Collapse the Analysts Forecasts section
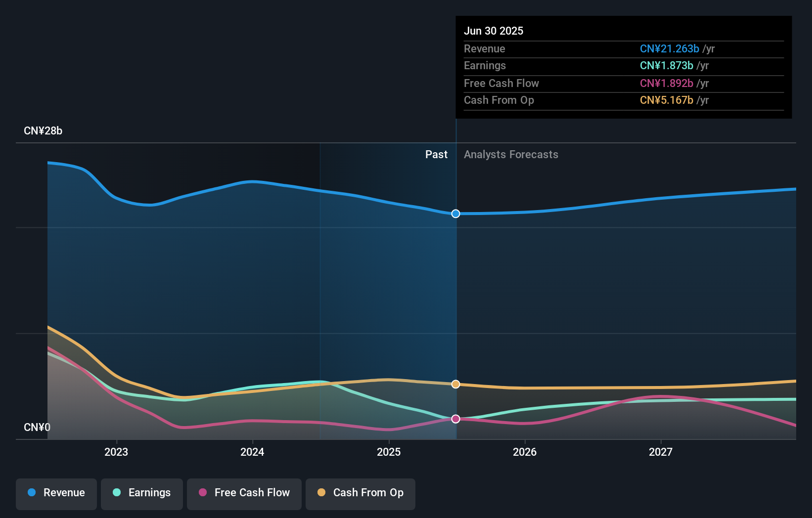 [x=511, y=154]
